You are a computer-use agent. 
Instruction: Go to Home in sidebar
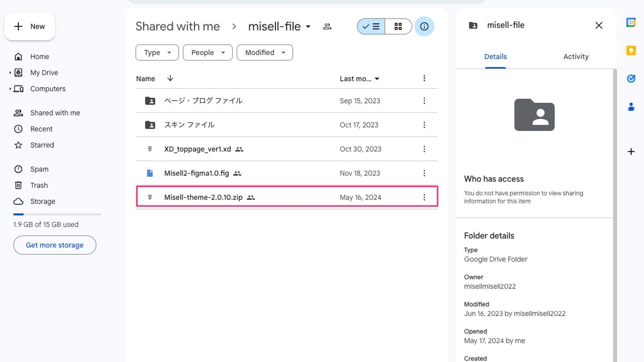coord(40,57)
